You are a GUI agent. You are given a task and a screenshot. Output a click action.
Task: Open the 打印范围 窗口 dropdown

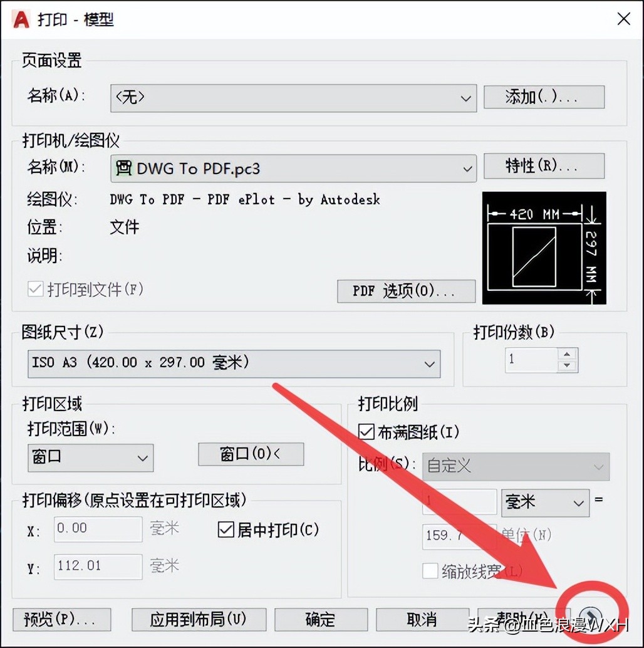tap(90, 458)
